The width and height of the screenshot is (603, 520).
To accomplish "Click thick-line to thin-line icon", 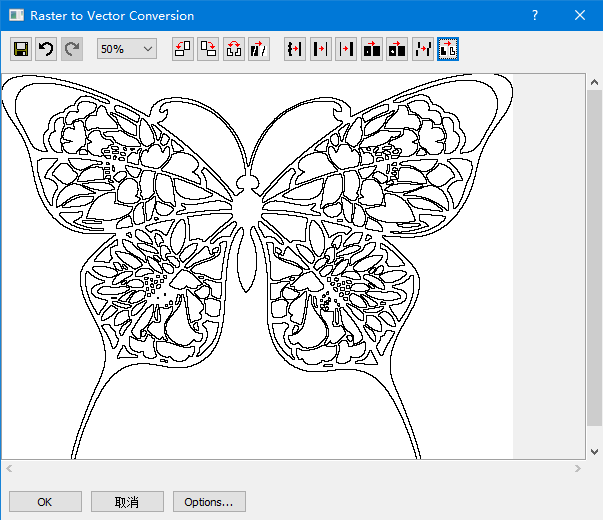I will [321, 49].
